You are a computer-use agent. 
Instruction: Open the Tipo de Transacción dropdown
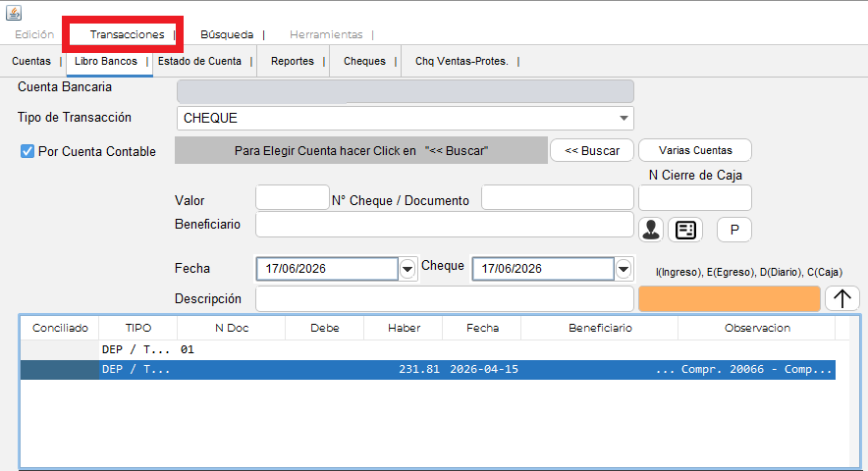click(x=624, y=118)
